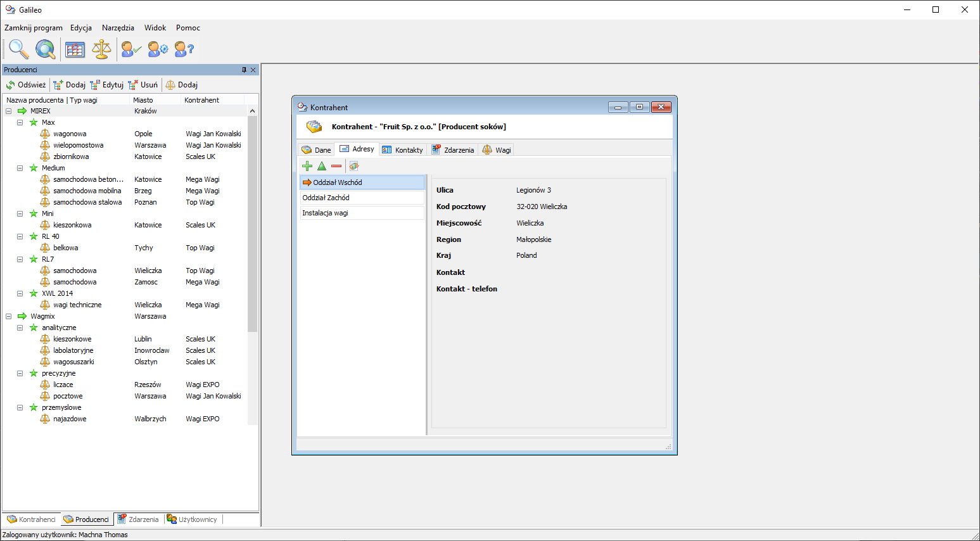Image resolution: width=980 pixels, height=541 pixels.
Task: Click the user with question mark icon
Action: [184, 49]
